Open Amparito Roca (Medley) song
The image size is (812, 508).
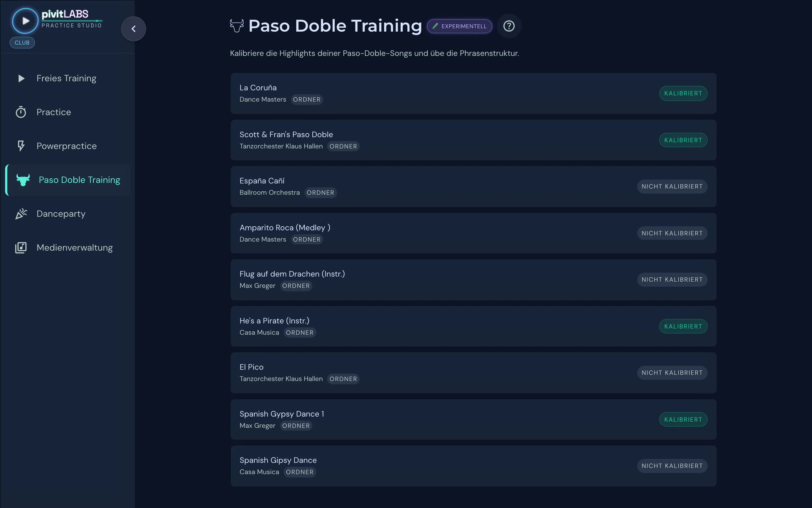coord(473,233)
